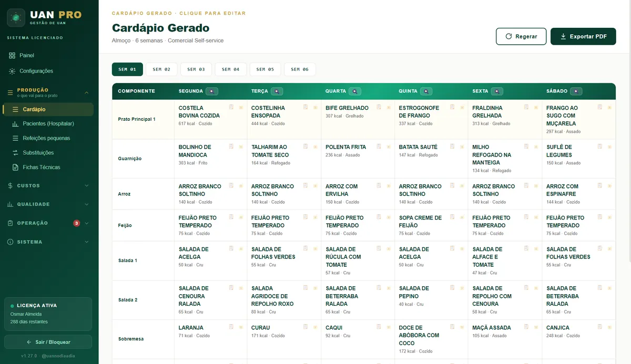Viewport: 631px width, 364px height.
Task: Click the Regerar button
Action: pyautogui.click(x=521, y=36)
